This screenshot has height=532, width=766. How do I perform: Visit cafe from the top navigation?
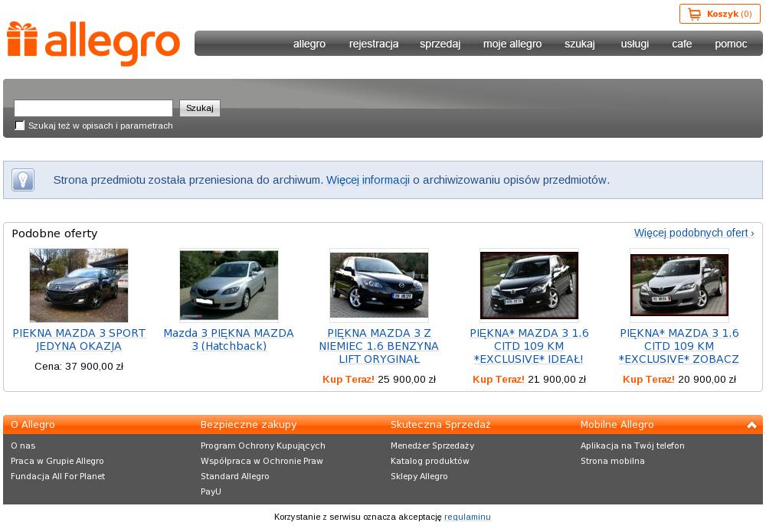(x=682, y=44)
